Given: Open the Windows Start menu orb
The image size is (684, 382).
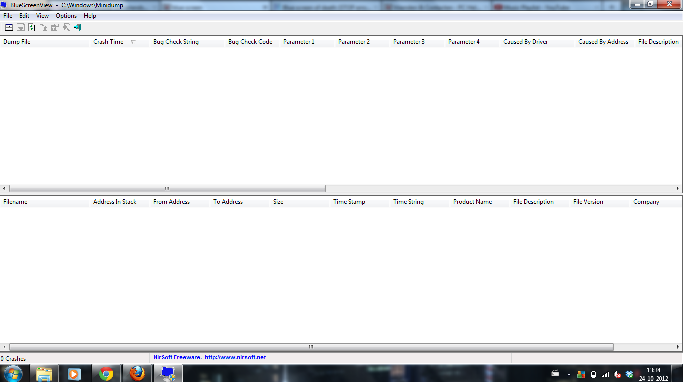Looking at the screenshot, I should [x=13, y=374].
